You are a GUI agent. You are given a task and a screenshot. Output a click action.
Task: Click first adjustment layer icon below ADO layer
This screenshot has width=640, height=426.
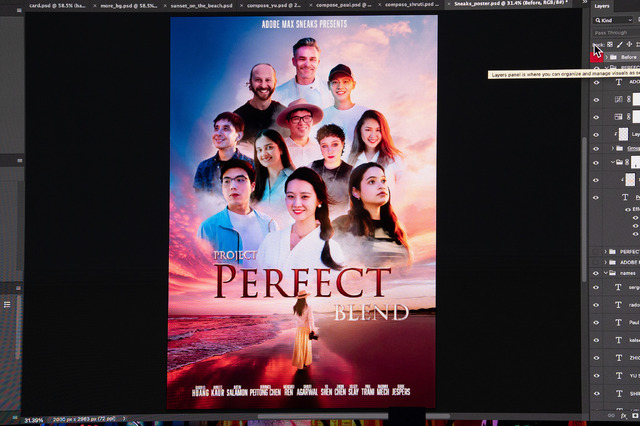pos(619,99)
